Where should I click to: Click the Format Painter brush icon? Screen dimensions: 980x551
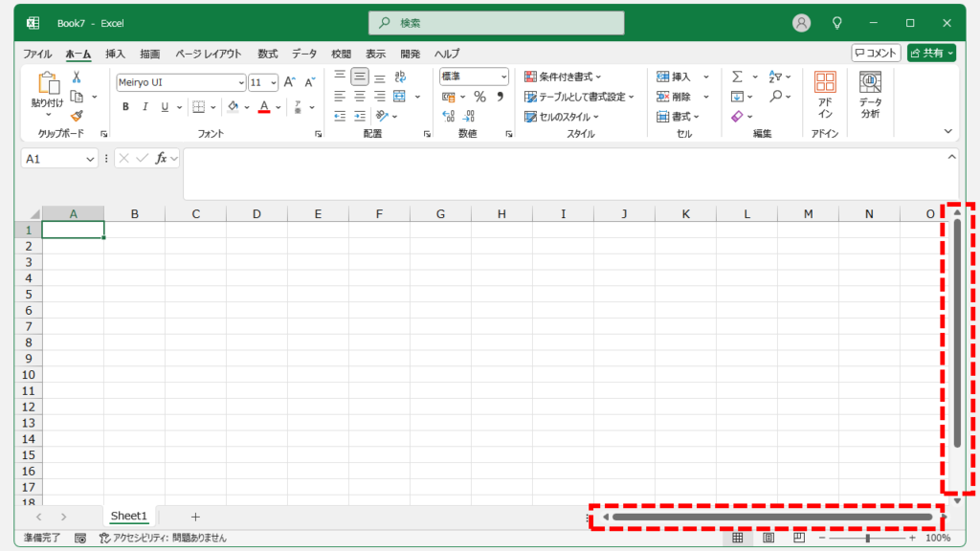tap(77, 116)
